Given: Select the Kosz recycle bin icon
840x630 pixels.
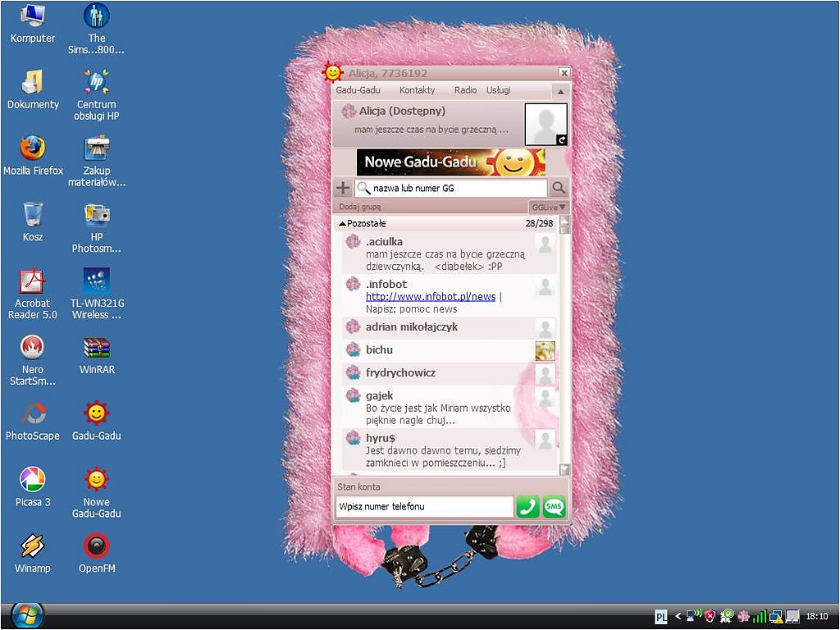Looking at the screenshot, I should 33,221.
